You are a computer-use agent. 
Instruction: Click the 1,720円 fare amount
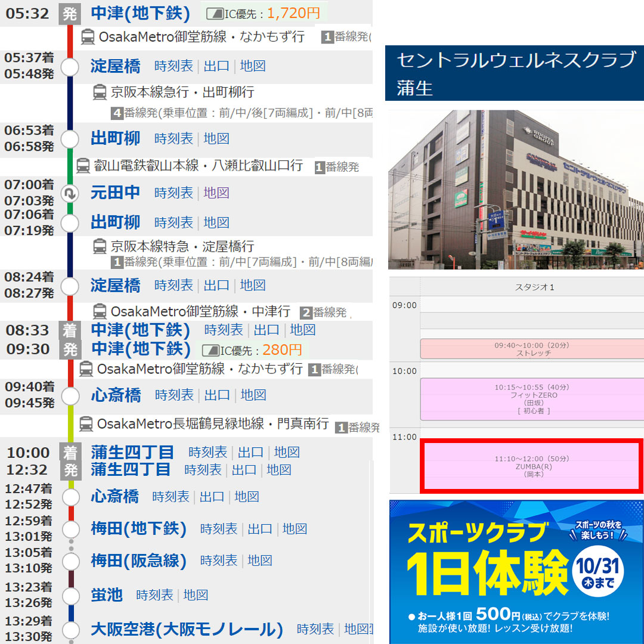point(293,14)
